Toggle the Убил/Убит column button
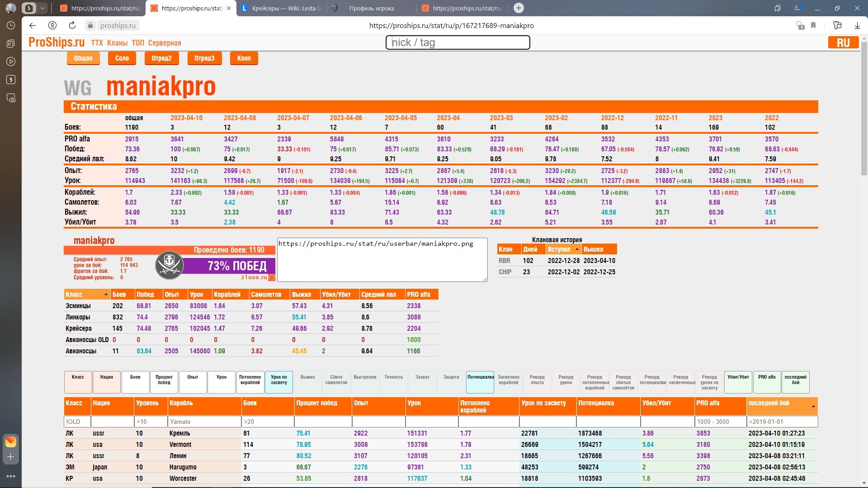 [738, 382]
